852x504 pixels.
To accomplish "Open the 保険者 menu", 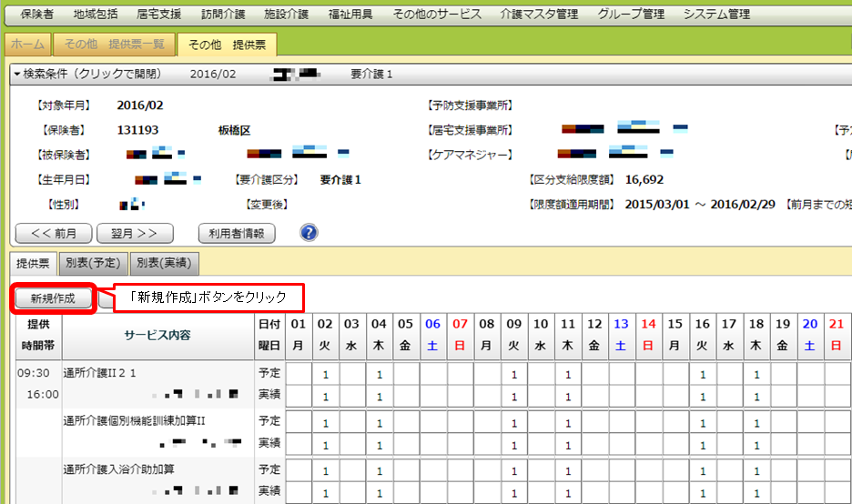I will pyautogui.click(x=36, y=15).
